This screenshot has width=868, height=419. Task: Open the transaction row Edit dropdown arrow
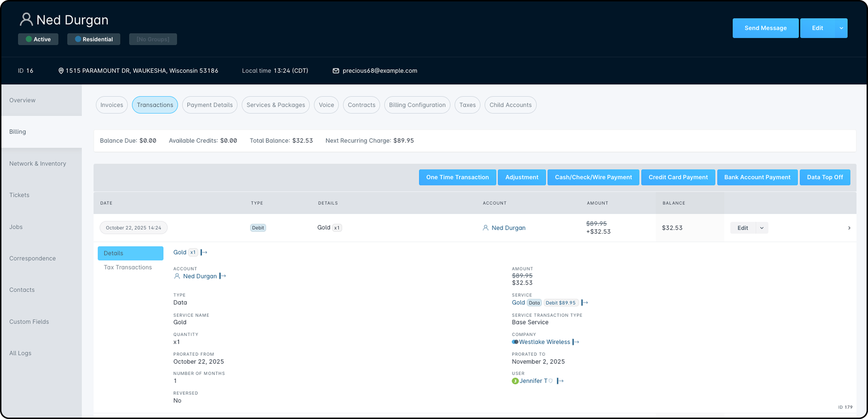coord(762,228)
